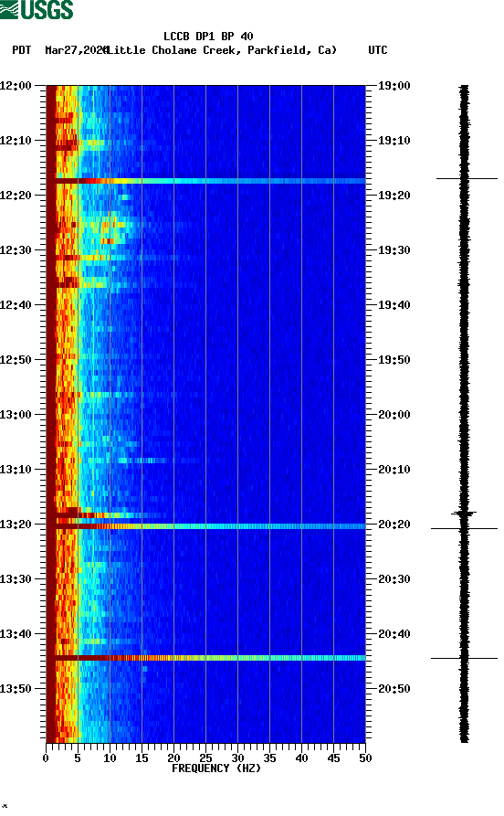Click the 19:50 UTC time label
Viewport: 504px width, 816px height.
394,360
